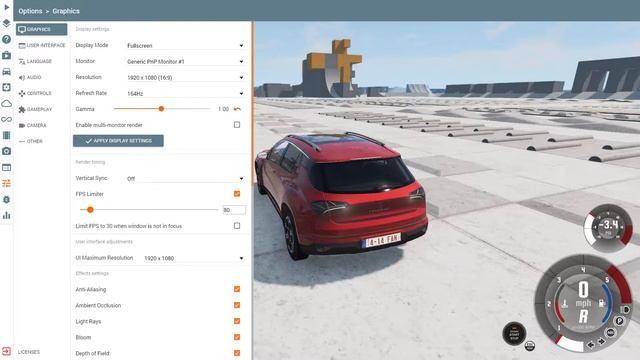Click the engine temperature icon in speedometer
The image size is (640, 360).
565,303
